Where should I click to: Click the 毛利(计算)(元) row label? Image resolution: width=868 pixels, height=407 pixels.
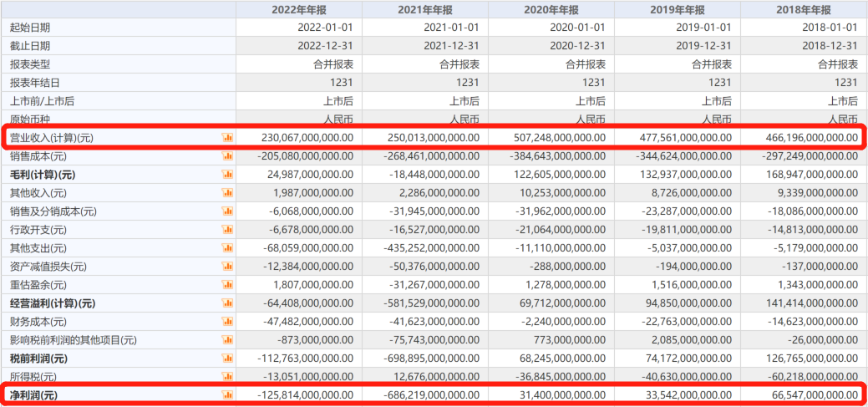click(x=43, y=175)
